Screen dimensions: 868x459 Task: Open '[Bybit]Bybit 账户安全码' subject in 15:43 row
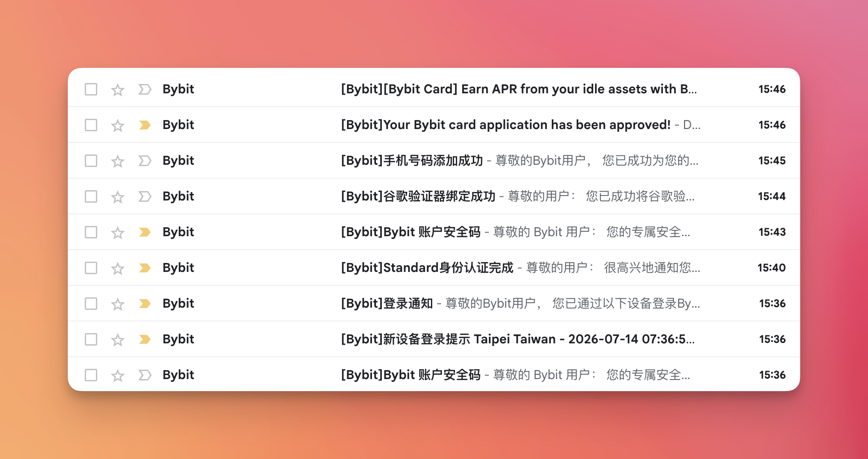click(x=411, y=232)
